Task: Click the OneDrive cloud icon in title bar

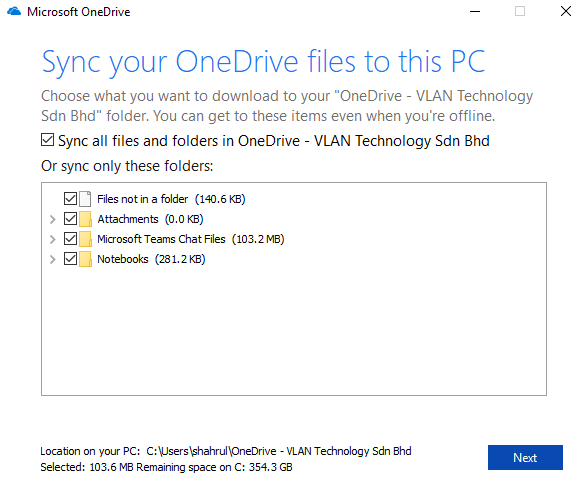Action: pos(14,12)
